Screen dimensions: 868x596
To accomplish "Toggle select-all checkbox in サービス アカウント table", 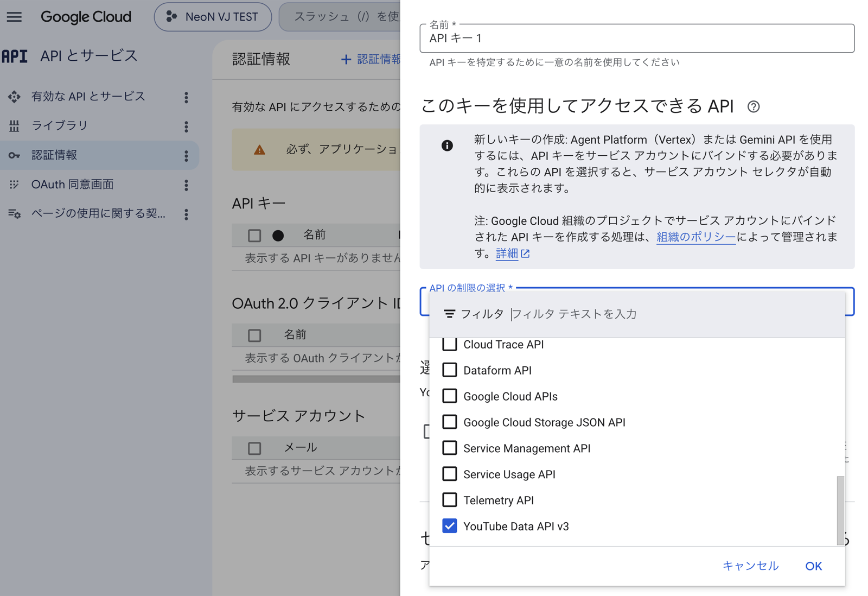I will pos(254,448).
